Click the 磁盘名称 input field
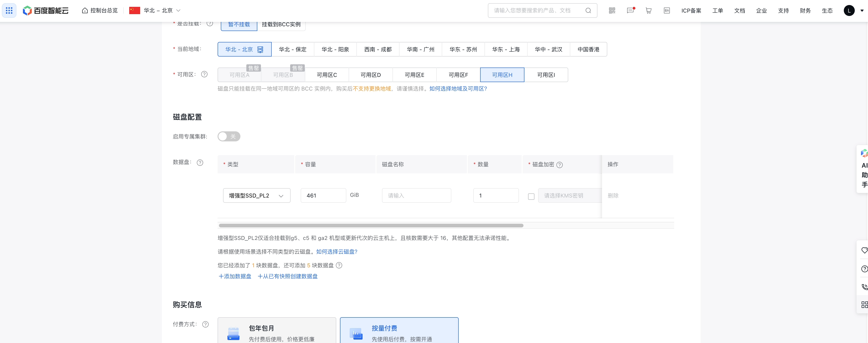The height and width of the screenshot is (343, 868). (x=416, y=196)
